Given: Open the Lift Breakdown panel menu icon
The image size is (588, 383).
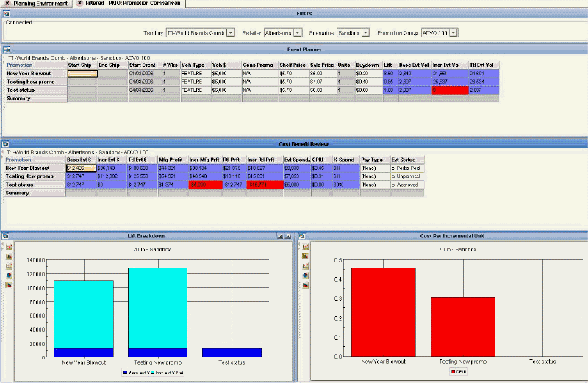Looking at the screenshot, I should 6,236.
